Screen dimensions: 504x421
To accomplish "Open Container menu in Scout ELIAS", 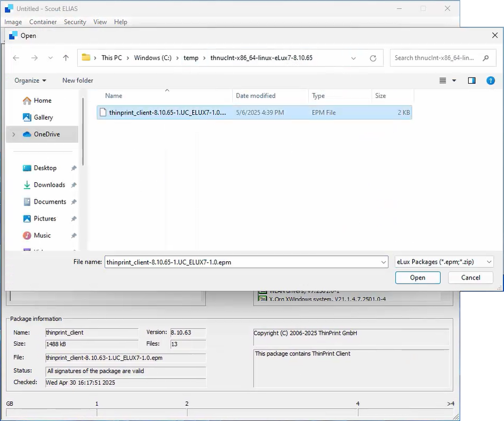I will pos(43,22).
